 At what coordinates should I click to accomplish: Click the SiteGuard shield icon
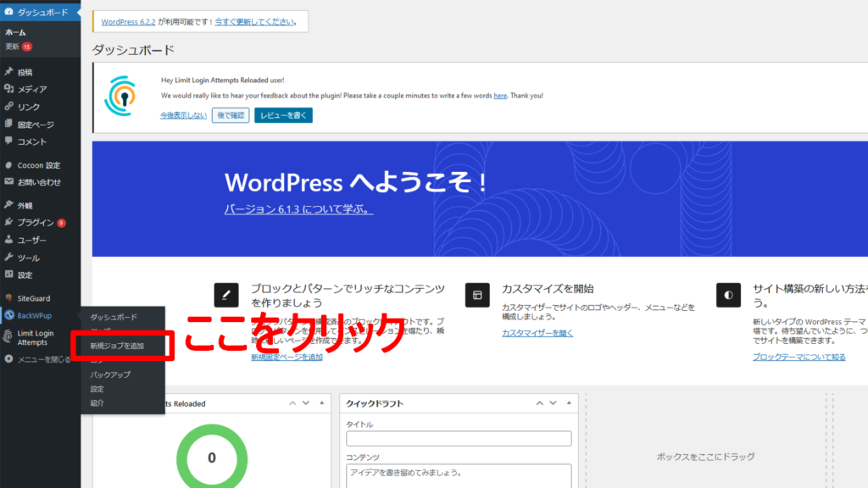point(8,297)
